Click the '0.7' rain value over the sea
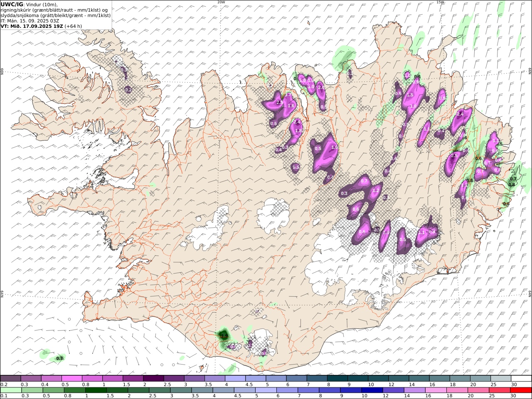 (59, 358)
